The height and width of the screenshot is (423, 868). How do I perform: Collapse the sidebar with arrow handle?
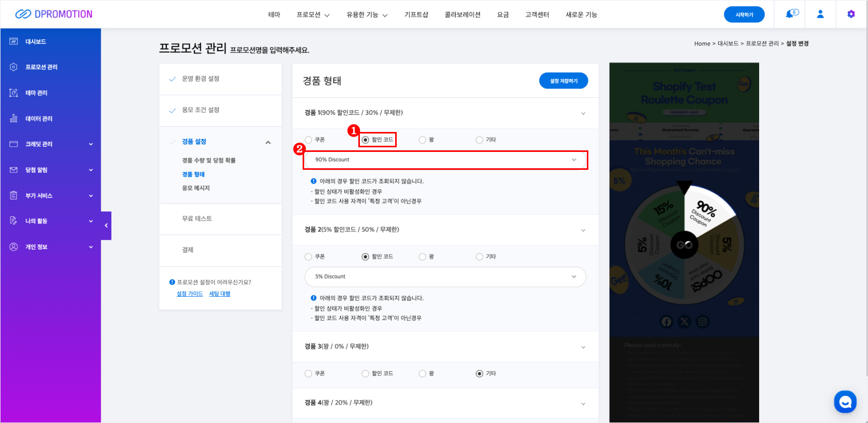click(x=106, y=226)
